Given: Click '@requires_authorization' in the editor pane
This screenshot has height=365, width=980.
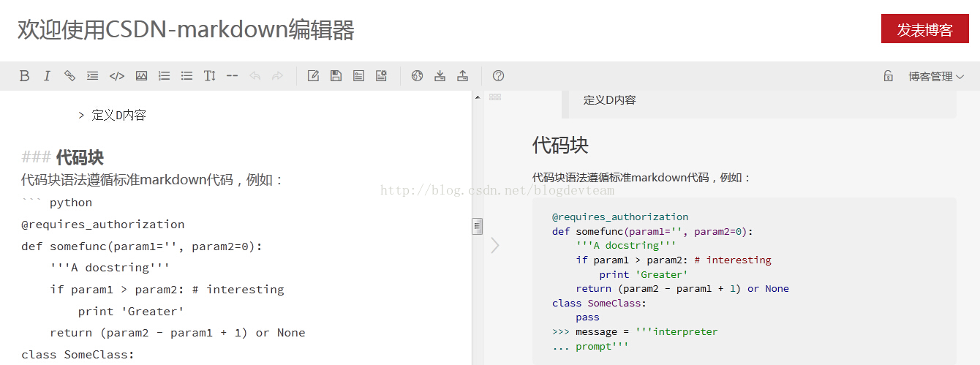Looking at the screenshot, I should point(103,225).
